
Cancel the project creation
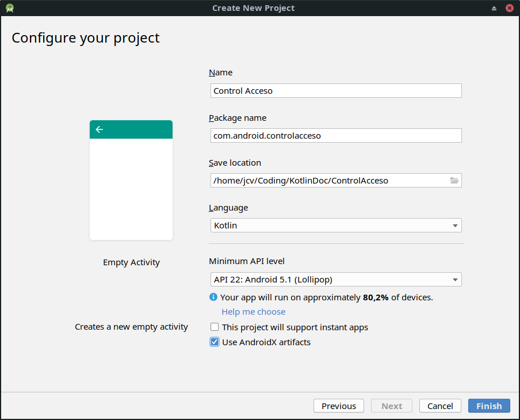coord(440,406)
